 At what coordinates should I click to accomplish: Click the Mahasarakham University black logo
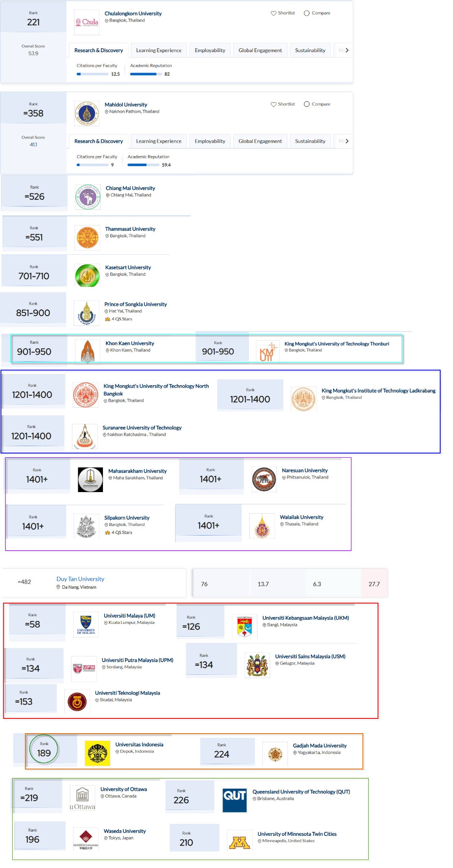91,479
